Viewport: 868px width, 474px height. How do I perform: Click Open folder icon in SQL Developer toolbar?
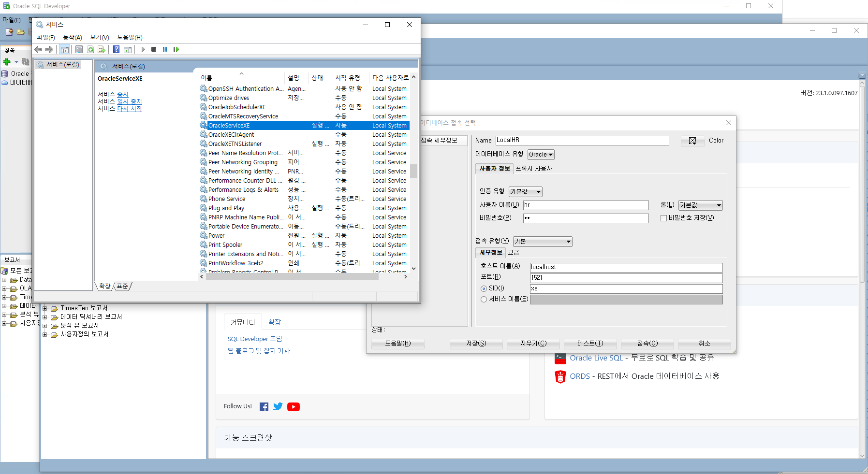tap(20, 32)
